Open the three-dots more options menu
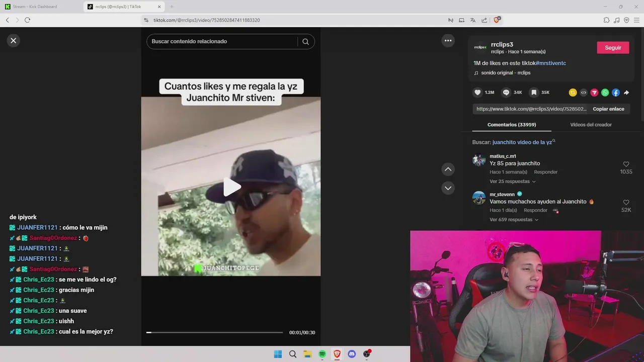Viewport: 644px width, 362px height. pos(448,41)
